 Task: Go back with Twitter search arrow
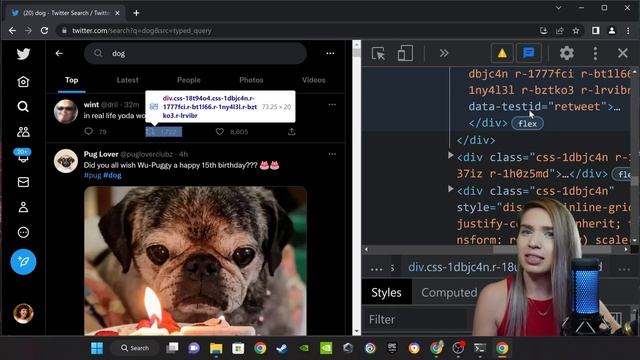tap(59, 53)
